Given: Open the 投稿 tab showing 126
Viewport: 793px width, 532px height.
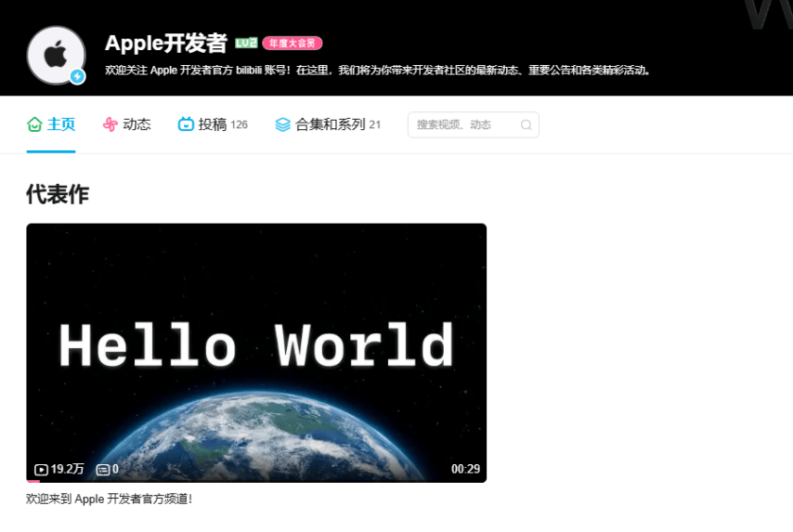Looking at the screenshot, I should coord(213,124).
